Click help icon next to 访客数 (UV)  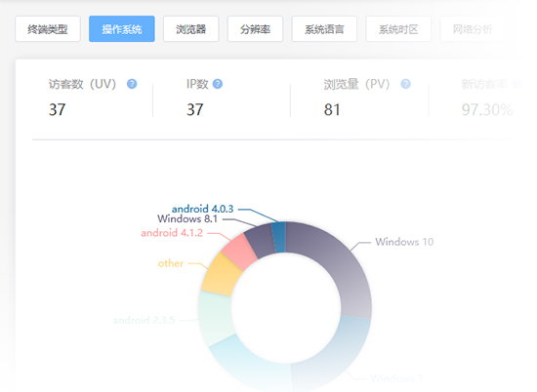[132, 84]
